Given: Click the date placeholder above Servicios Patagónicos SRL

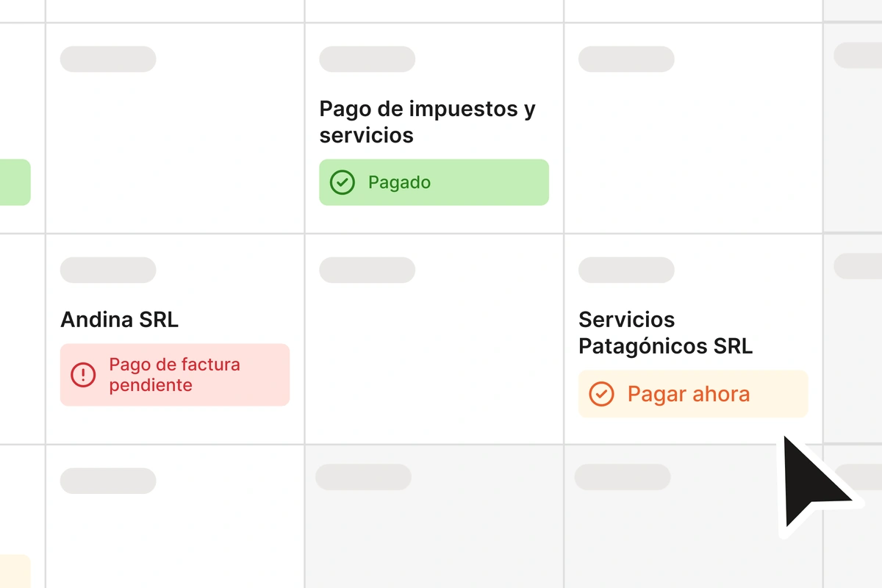Looking at the screenshot, I should [626, 270].
